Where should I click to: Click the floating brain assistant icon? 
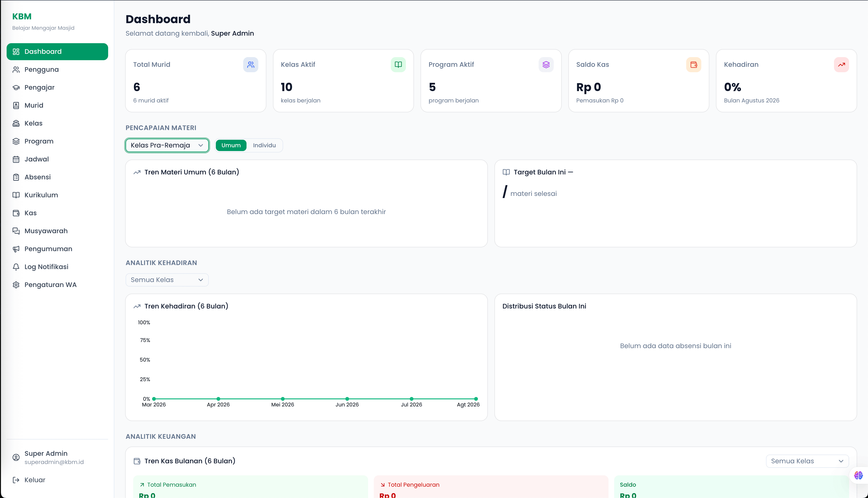point(858,475)
